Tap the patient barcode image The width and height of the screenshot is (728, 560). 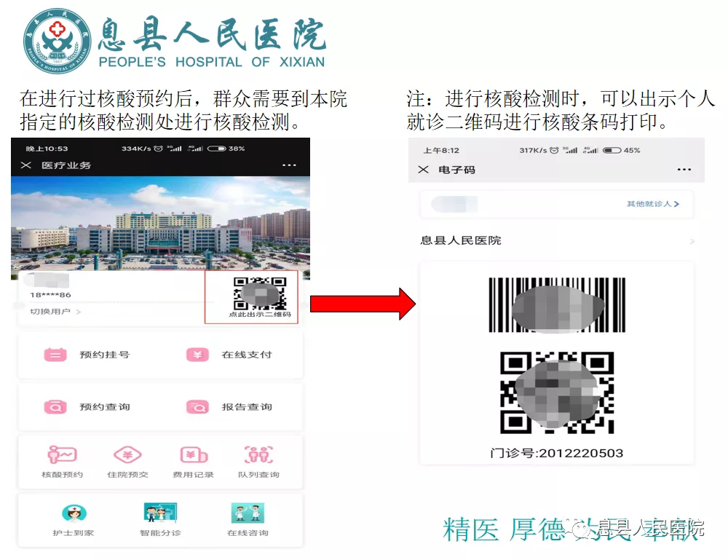pos(557,305)
